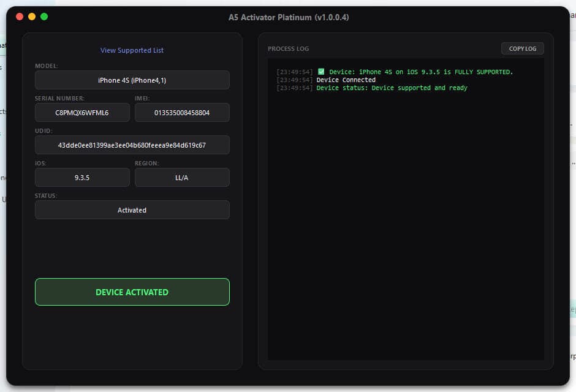The height and width of the screenshot is (392, 576).
Task: Click the iOS version field 9.3.5
Action: [x=82, y=177]
